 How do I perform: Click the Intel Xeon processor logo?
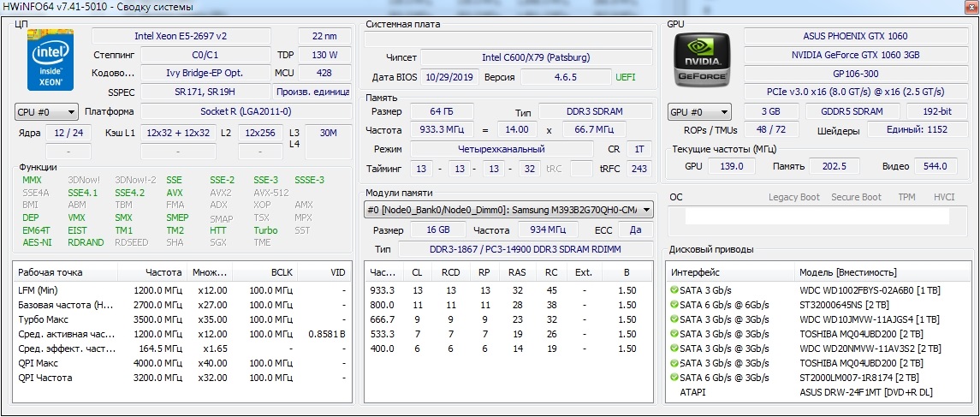pyautogui.click(x=50, y=60)
